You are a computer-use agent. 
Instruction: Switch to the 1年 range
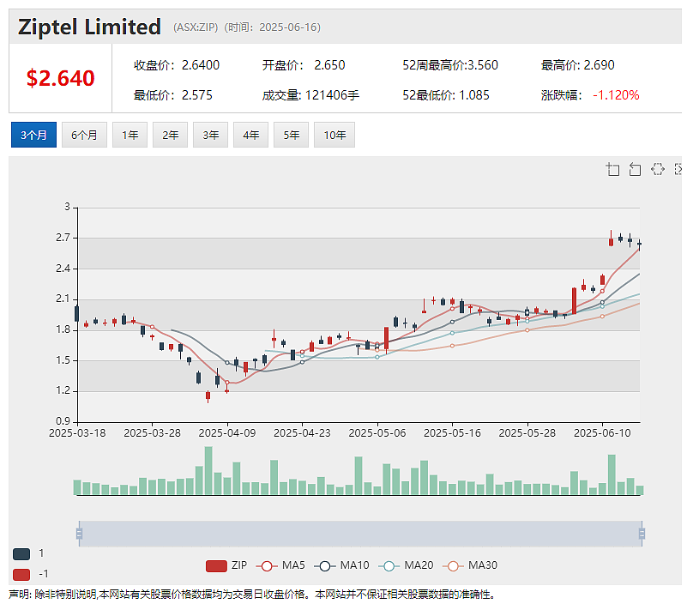coord(130,135)
